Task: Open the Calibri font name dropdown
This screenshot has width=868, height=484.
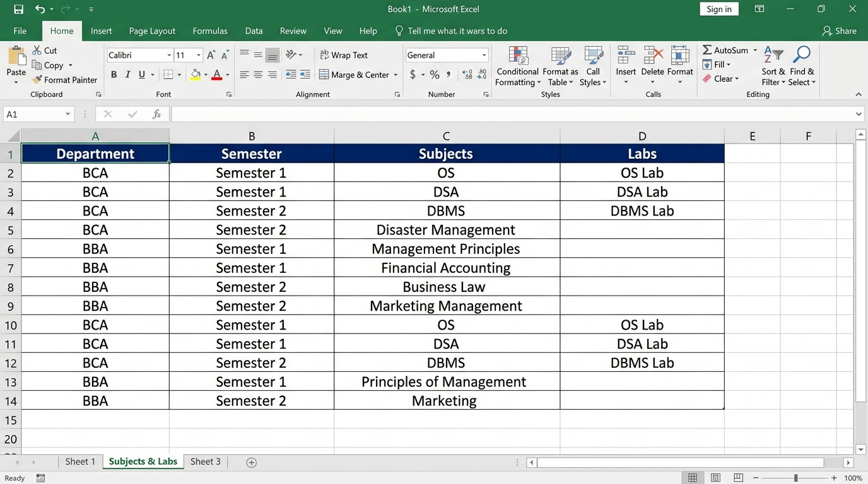Action: point(169,55)
